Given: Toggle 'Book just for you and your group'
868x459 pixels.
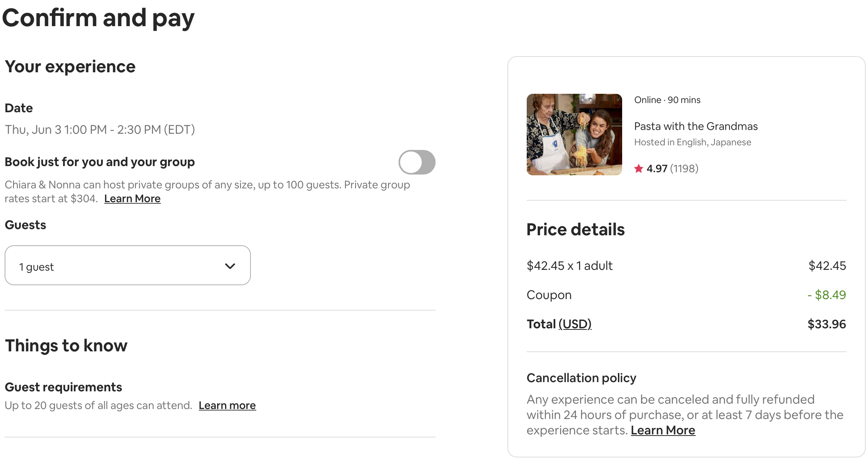Looking at the screenshot, I should [417, 162].
